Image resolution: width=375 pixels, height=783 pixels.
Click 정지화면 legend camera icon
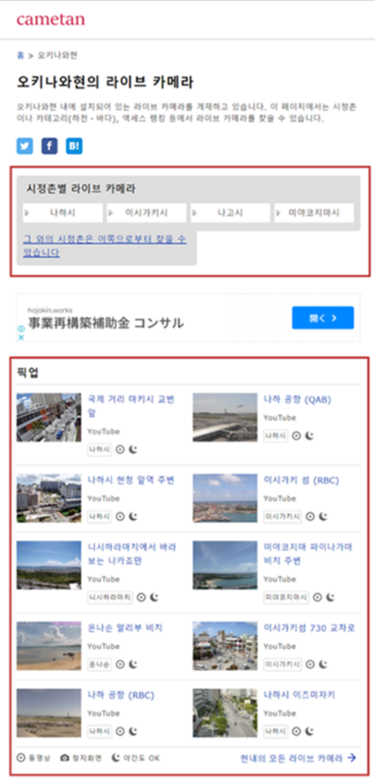(x=64, y=758)
